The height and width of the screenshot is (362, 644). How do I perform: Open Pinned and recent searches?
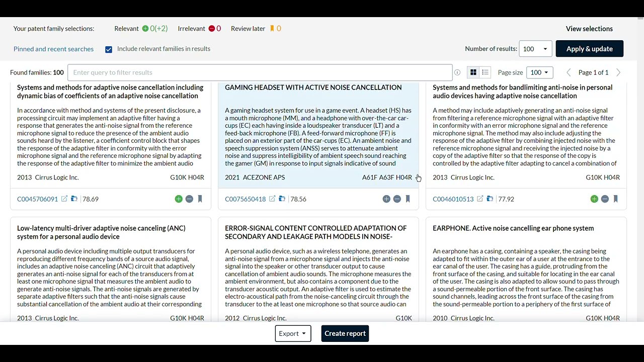53,49
